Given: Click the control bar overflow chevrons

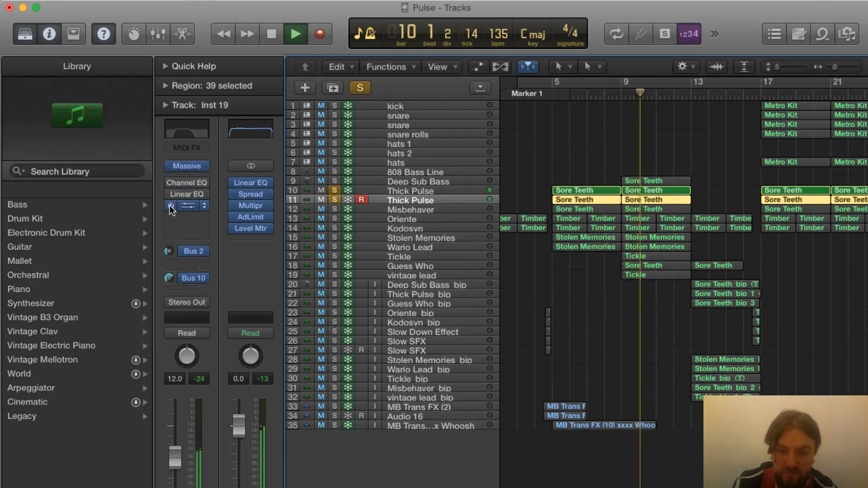Looking at the screenshot, I should (x=714, y=34).
